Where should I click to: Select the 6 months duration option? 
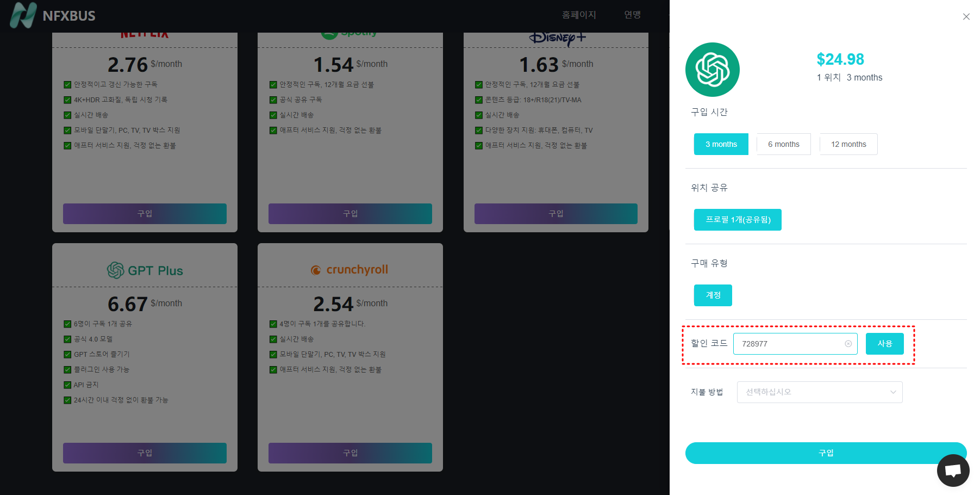click(x=783, y=144)
